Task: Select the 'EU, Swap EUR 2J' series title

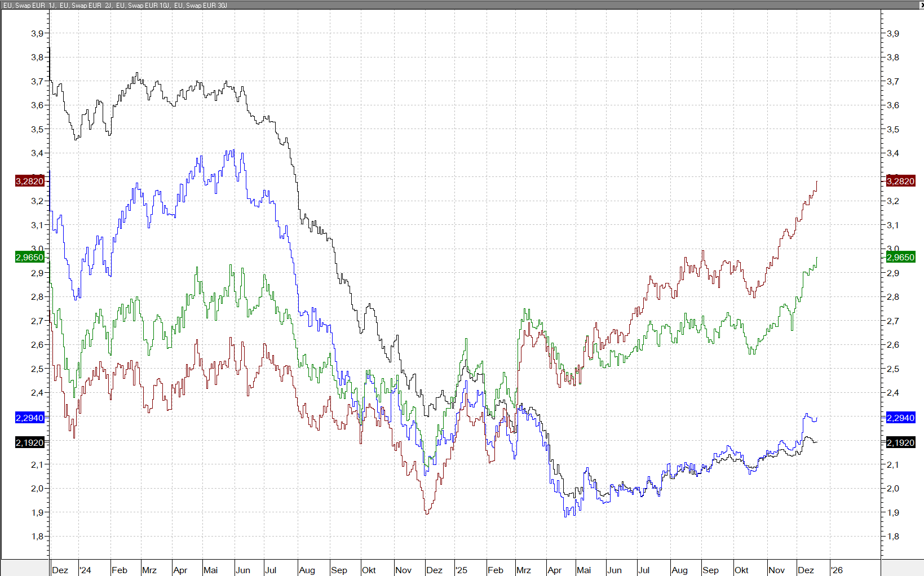Action: pos(86,5)
